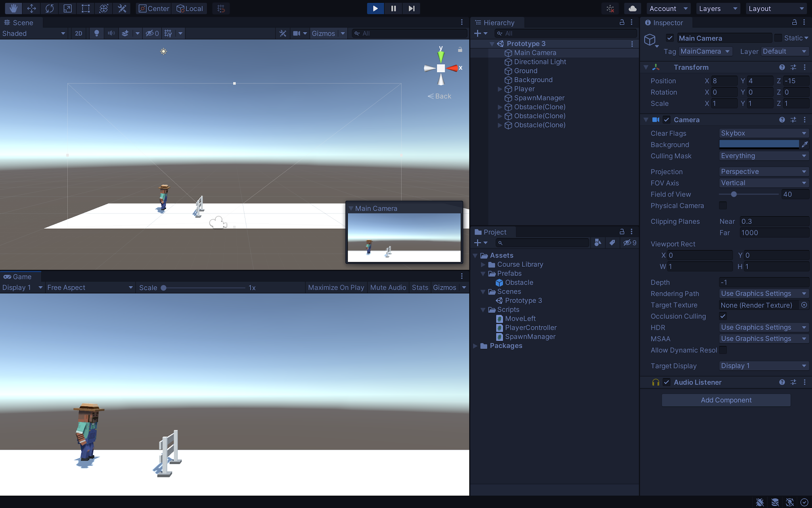Open the custom editor tools

pos(122,8)
